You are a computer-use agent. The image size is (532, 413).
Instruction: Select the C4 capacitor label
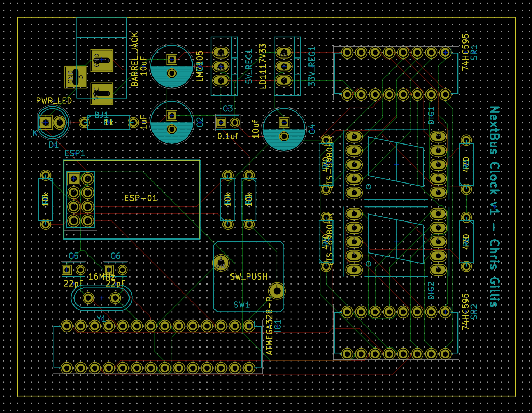click(x=312, y=129)
